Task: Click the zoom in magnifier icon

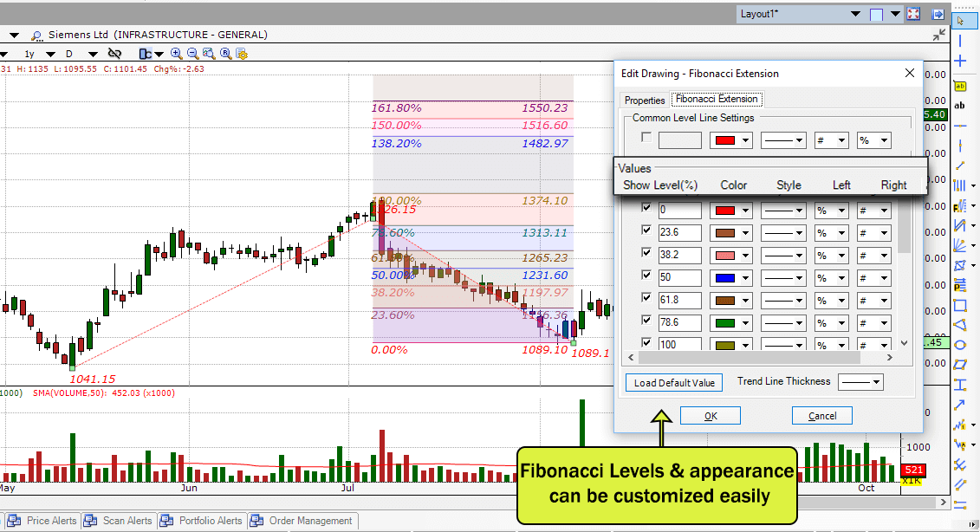Action: pyautogui.click(x=176, y=54)
